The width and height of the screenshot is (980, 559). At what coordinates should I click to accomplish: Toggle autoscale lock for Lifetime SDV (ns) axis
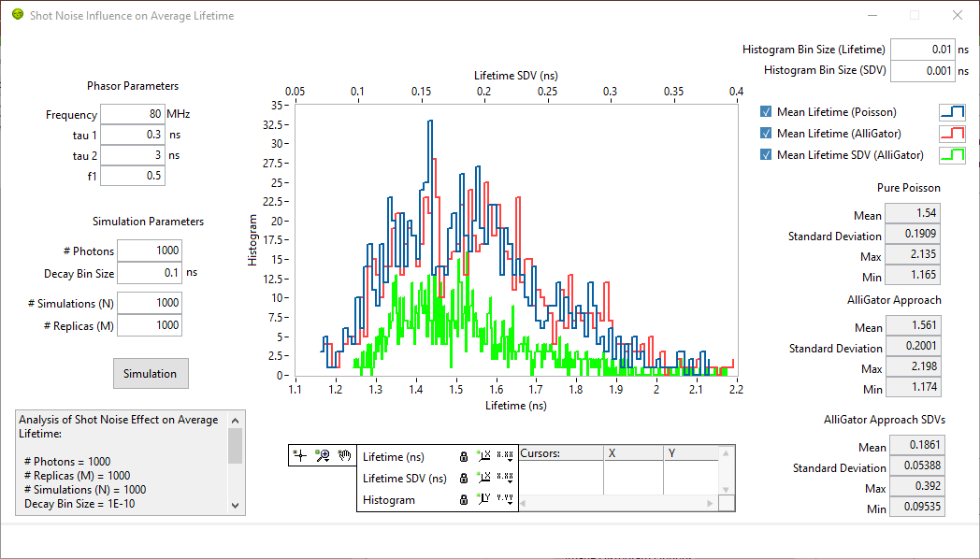pyautogui.click(x=464, y=478)
